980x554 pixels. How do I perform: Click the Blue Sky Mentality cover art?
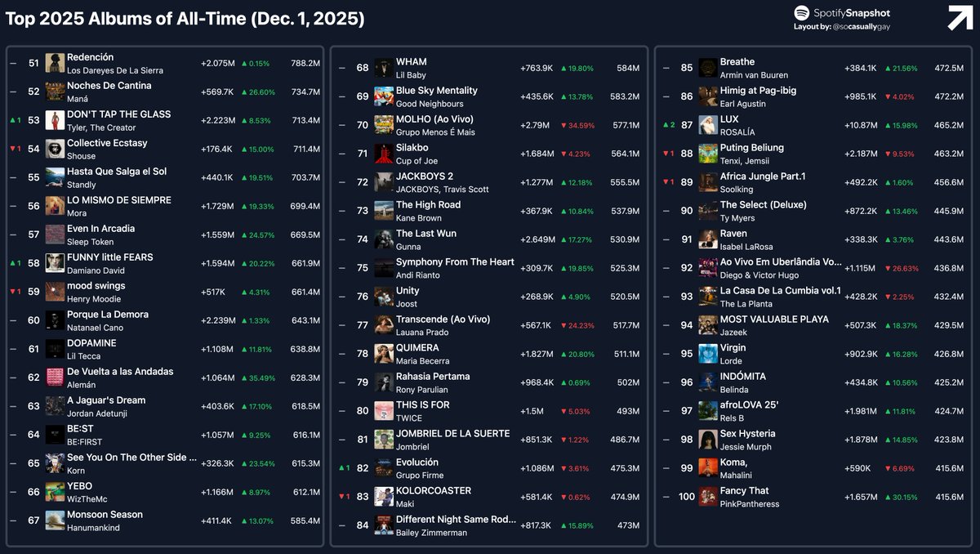[384, 97]
